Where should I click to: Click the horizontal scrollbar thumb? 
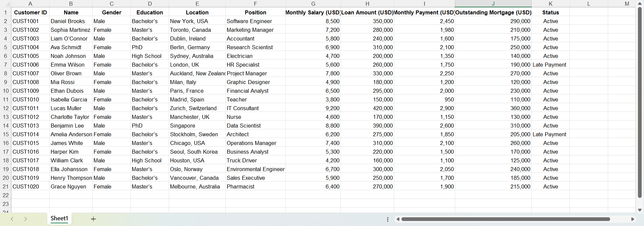(505, 219)
